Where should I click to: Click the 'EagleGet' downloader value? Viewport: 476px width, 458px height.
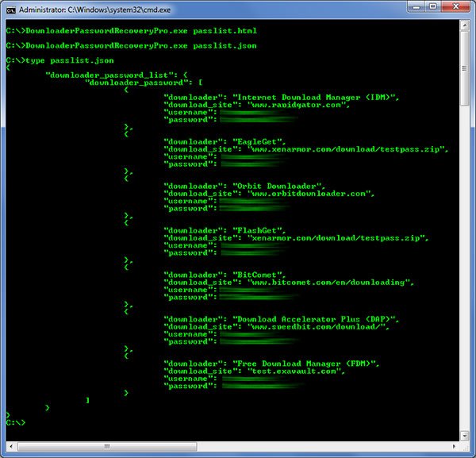tap(257, 141)
